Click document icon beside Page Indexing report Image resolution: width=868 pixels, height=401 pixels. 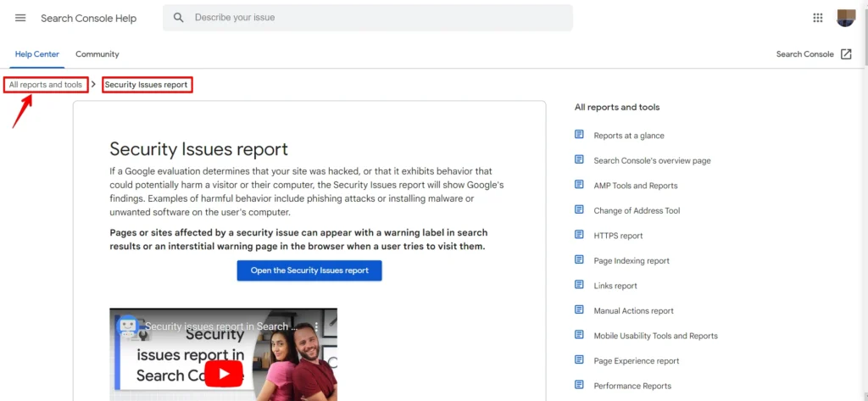point(579,259)
